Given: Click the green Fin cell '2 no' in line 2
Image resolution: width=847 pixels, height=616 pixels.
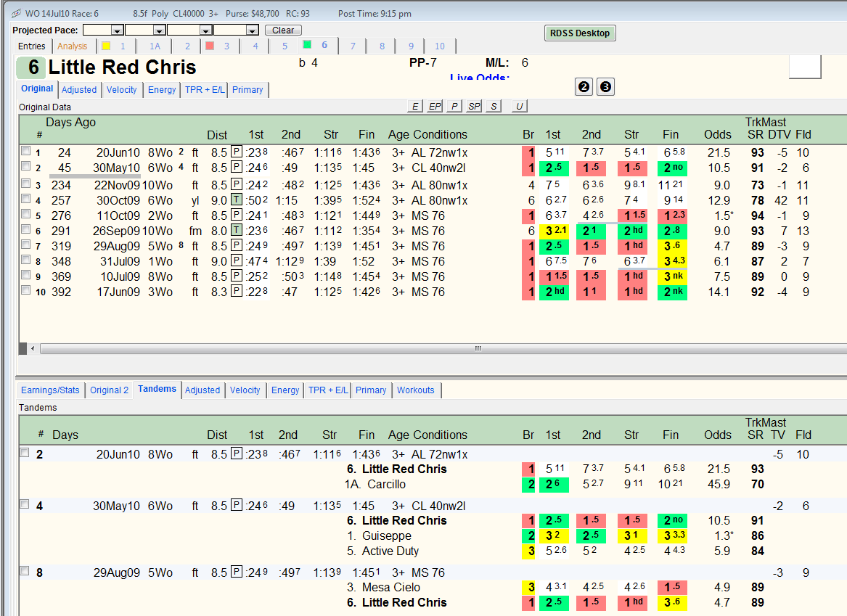Looking at the screenshot, I should [x=672, y=168].
